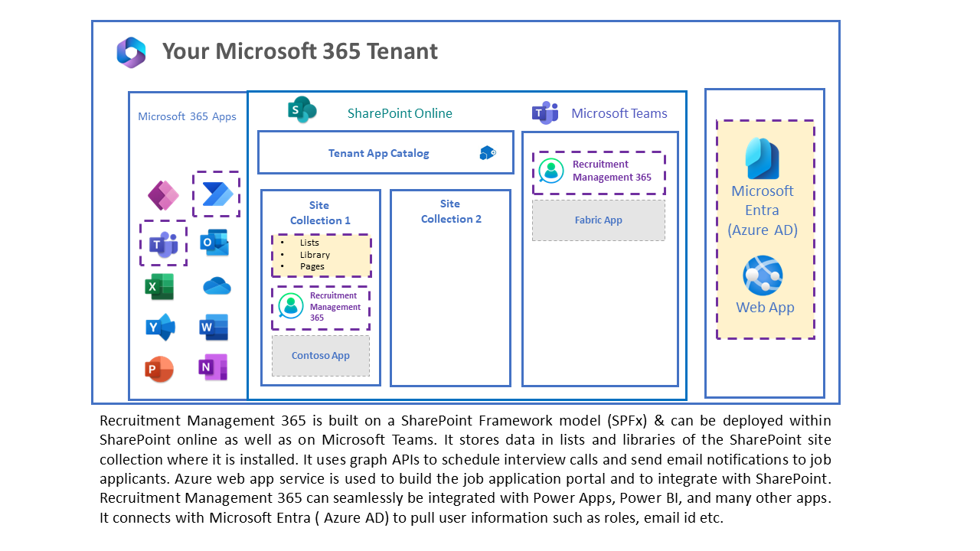The height and width of the screenshot is (551, 980).
Task: Click the Contoso App box
Action: pos(321,356)
